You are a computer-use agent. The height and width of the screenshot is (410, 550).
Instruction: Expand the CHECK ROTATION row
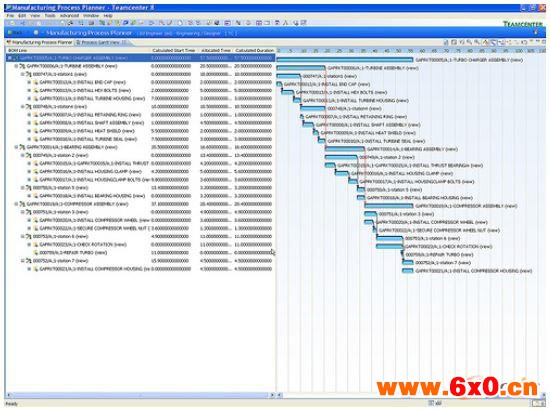[x=29, y=244]
